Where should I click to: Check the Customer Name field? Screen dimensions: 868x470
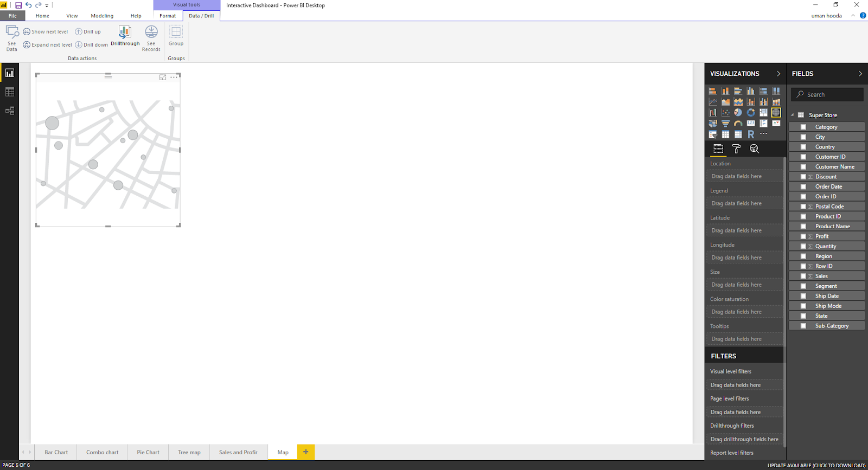tap(803, 167)
